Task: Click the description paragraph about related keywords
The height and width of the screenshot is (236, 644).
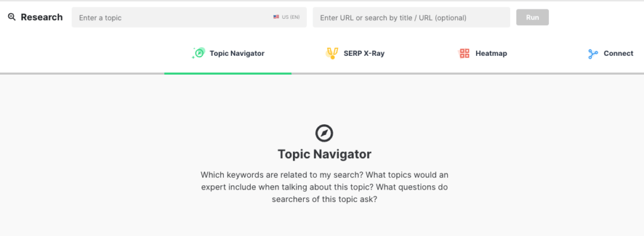Action: [325, 187]
